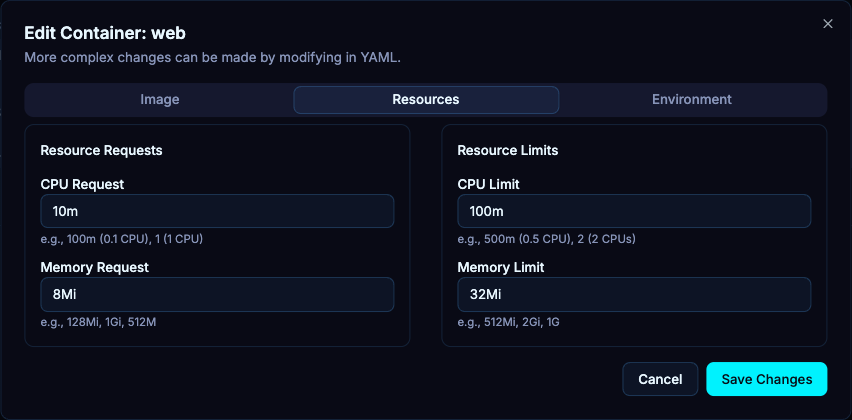Click the 'Memory Limit' label
This screenshot has height=420, width=852.
(501, 267)
